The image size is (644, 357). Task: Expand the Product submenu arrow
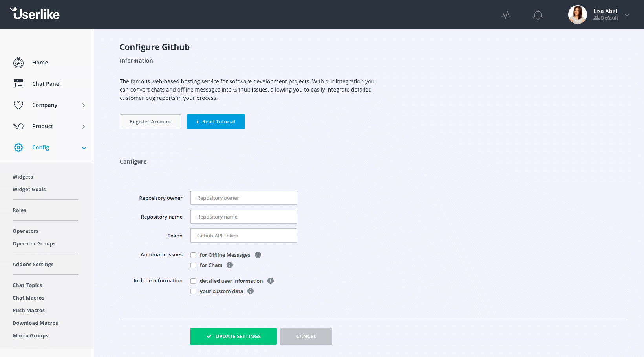coord(84,127)
